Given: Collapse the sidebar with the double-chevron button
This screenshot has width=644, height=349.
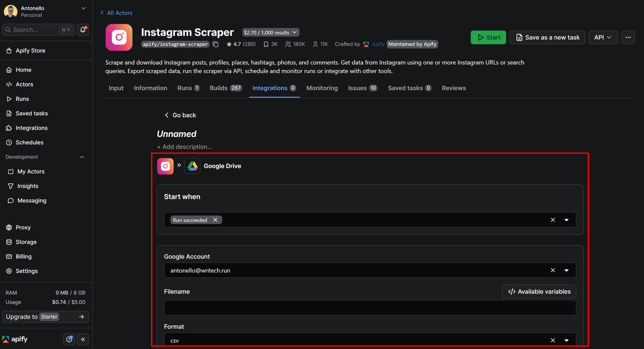Looking at the screenshot, I should [x=83, y=339].
